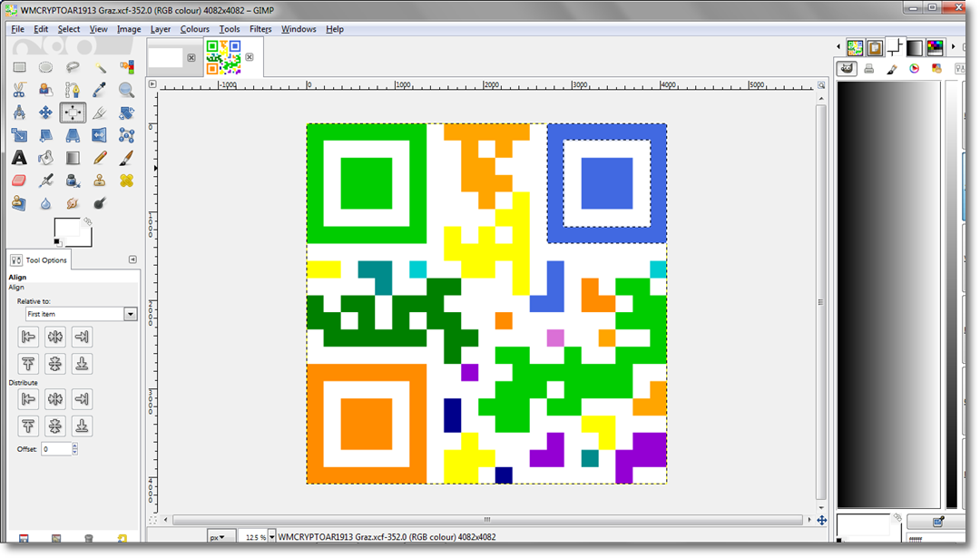Select the Foreground Select tool
This screenshot has width=980, height=558.
pyautogui.click(x=45, y=90)
